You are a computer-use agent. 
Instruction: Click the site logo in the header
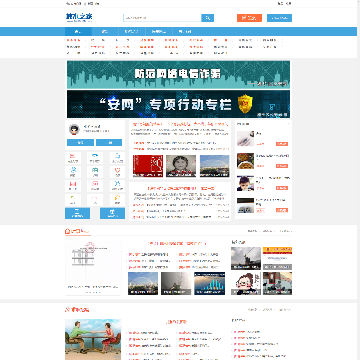pos(79,17)
